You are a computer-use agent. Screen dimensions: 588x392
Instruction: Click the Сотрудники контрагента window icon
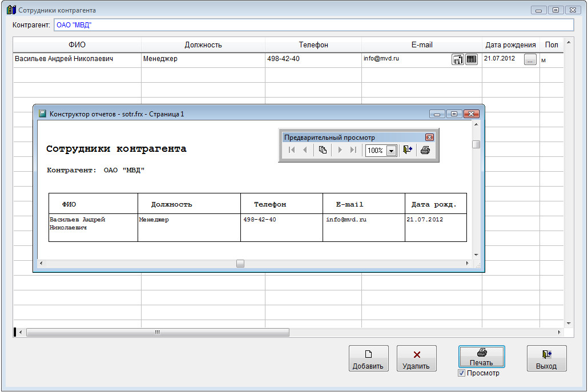click(x=11, y=10)
